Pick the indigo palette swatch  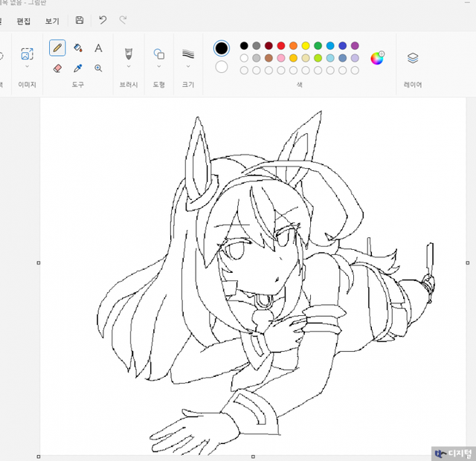click(342, 46)
